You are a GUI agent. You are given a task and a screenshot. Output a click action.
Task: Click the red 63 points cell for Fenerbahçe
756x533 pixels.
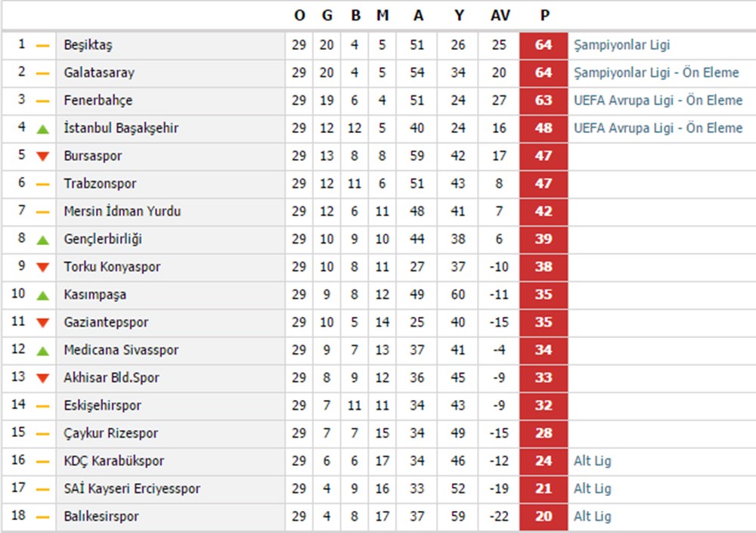[x=544, y=101]
